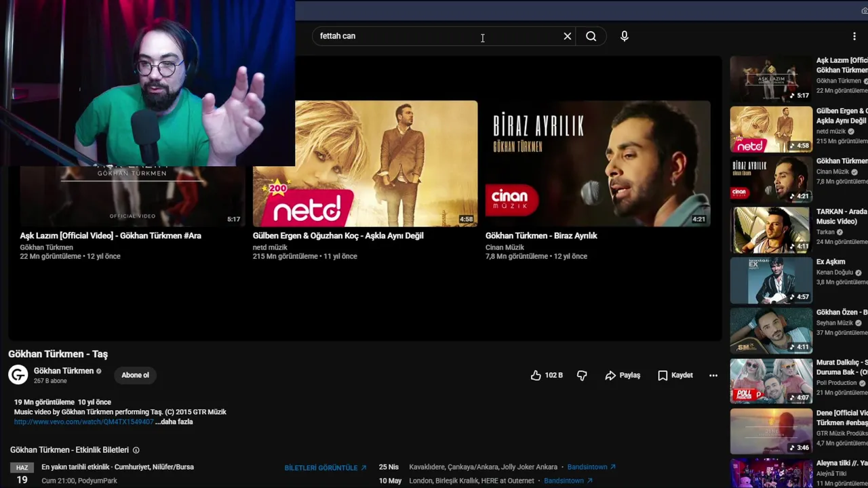Click the Cinan Müzik channel name under end-screen
The width and height of the screenshot is (868, 488).
[505, 247]
